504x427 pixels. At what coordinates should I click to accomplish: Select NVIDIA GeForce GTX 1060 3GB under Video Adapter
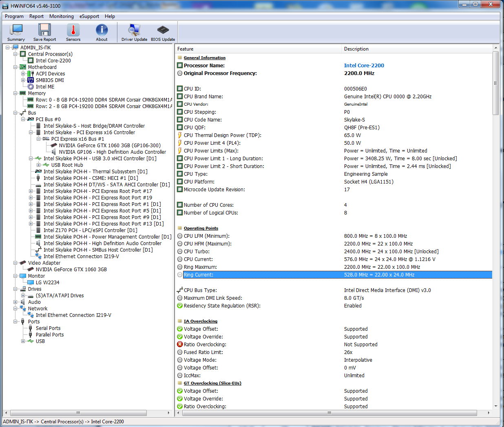click(x=71, y=270)
